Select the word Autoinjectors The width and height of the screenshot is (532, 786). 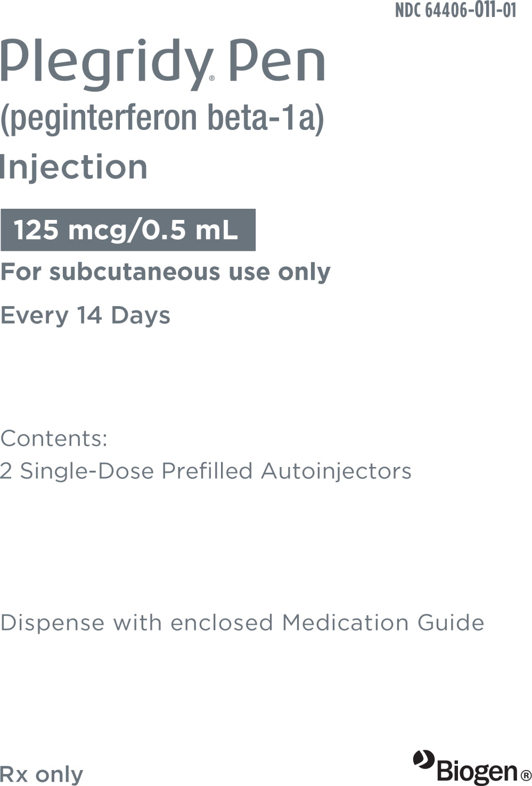(336, 471)
